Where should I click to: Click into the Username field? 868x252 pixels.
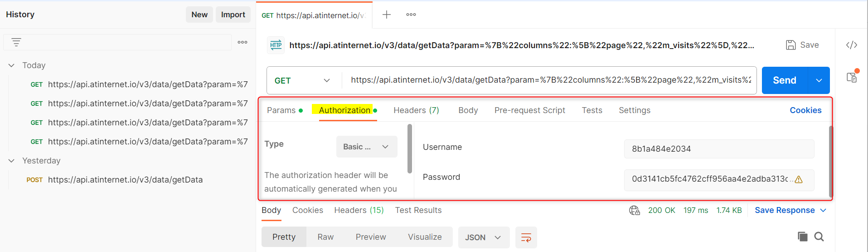pos(718,149)
